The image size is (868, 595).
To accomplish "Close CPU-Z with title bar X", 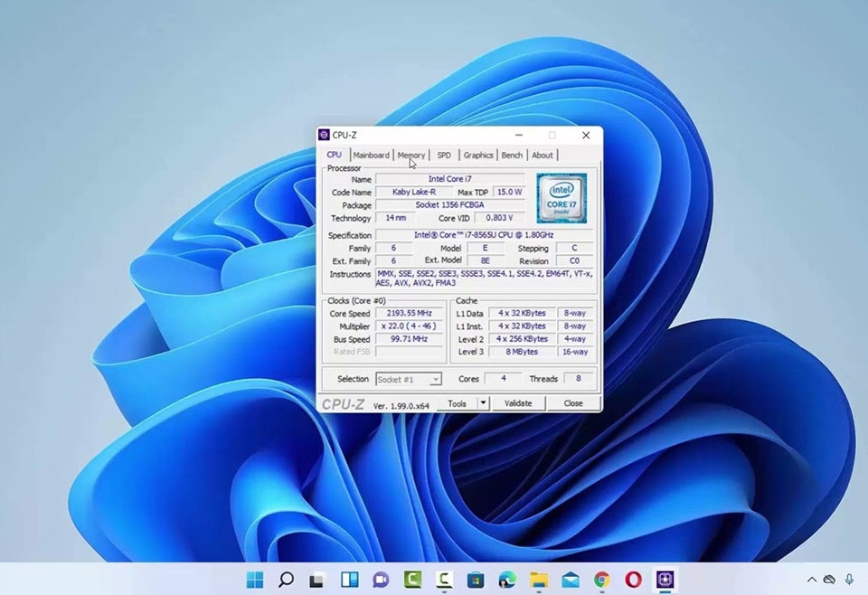I will pos(586,135).
